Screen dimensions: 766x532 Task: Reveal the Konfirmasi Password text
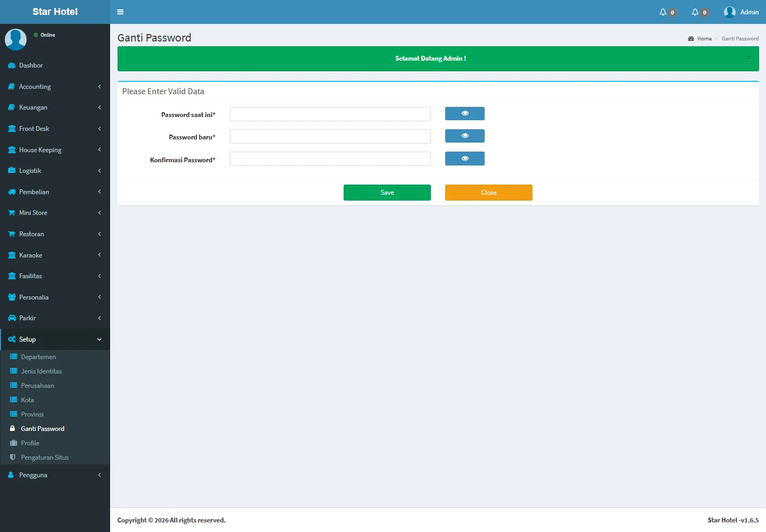(464, 159)
